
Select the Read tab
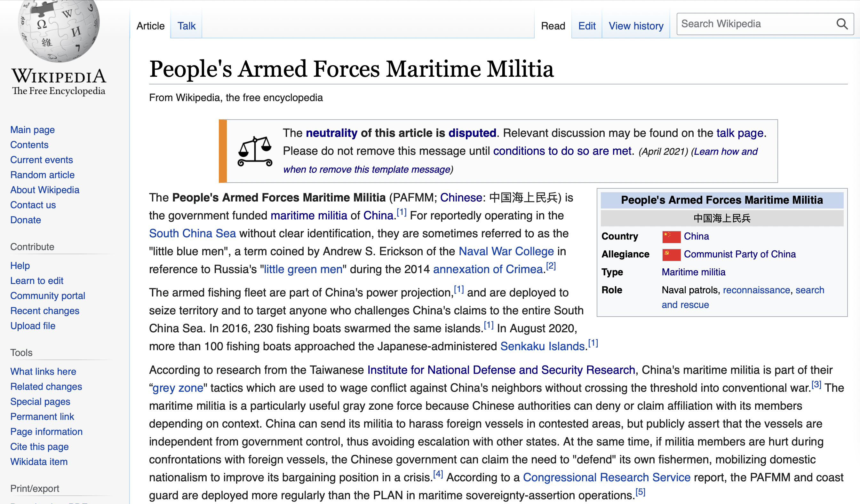(x=553, y=26)
